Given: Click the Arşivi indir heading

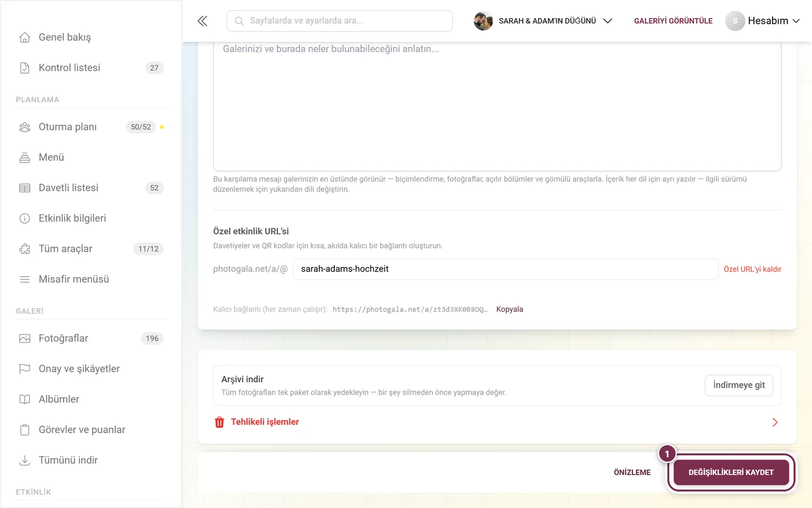Looking at the screenshot, I should coord(242,379).
